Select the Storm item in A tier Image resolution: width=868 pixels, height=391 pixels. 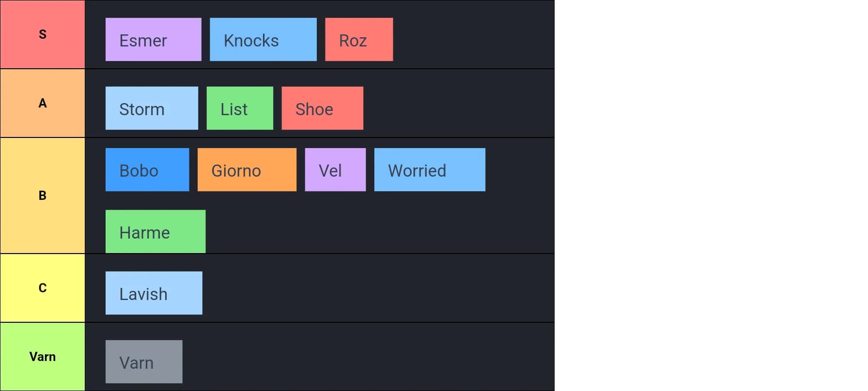pos(152,108)
